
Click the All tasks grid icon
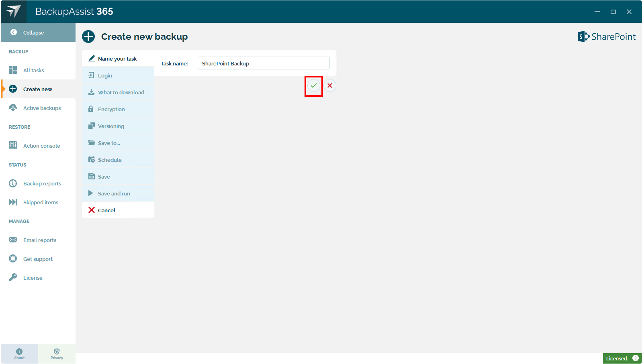(13, 70)
